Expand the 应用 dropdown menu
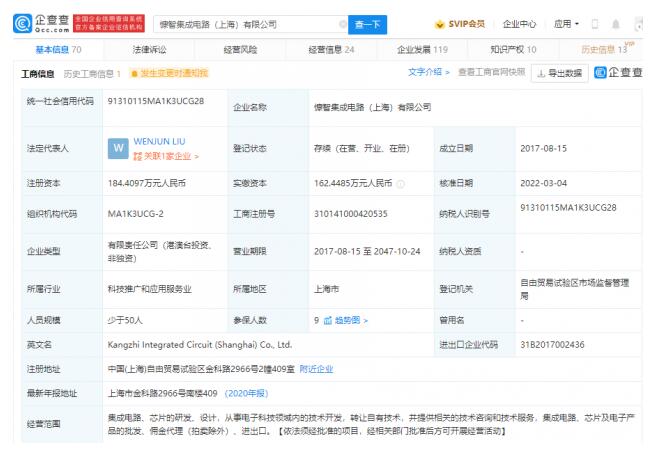The width and height of the screenshot is (666, 463). [566, 24]
